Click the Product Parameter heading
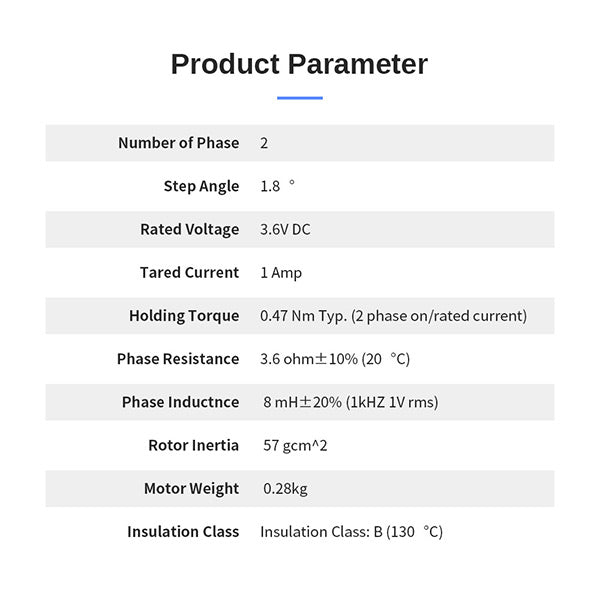The image size is (600, 600). 299,64
